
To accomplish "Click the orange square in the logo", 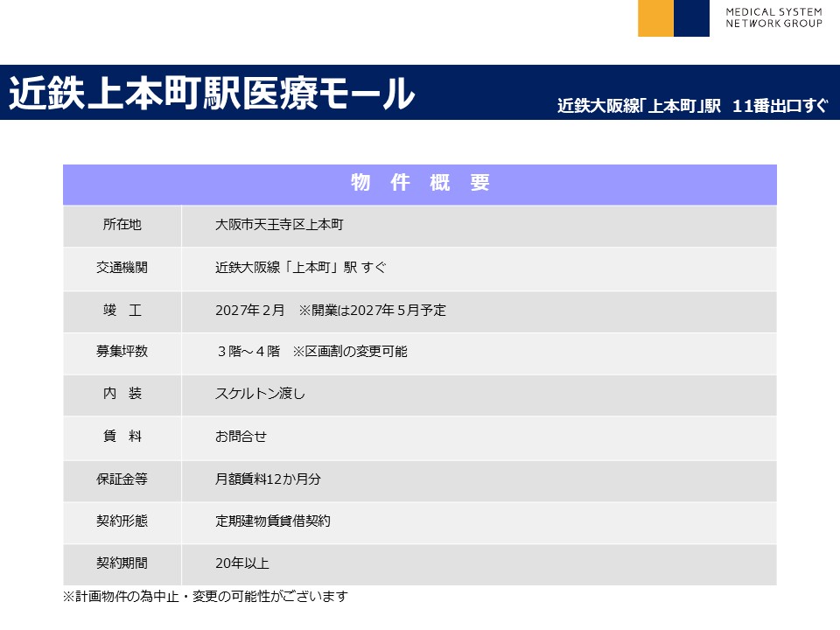I will tap(655, 18).
